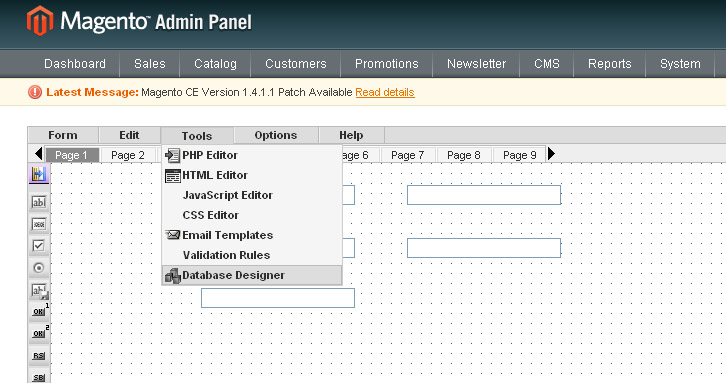Choose Database Designer from Tools menu
The height and width of the screenshot is (383, 726).
[252, 275]
